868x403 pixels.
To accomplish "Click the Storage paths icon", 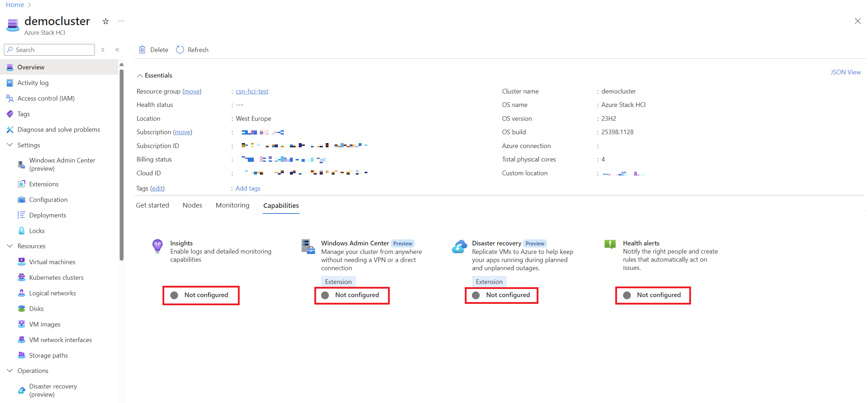I will click(x=22, y=355).
